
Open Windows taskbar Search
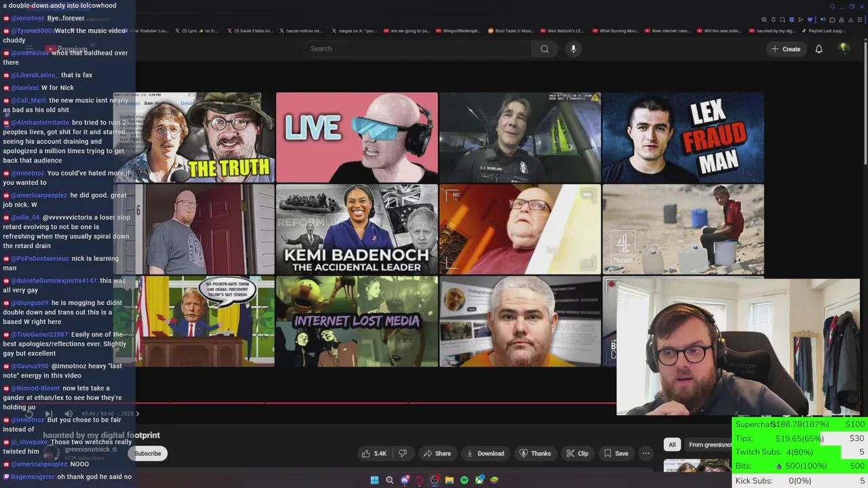tap(389, 480)
